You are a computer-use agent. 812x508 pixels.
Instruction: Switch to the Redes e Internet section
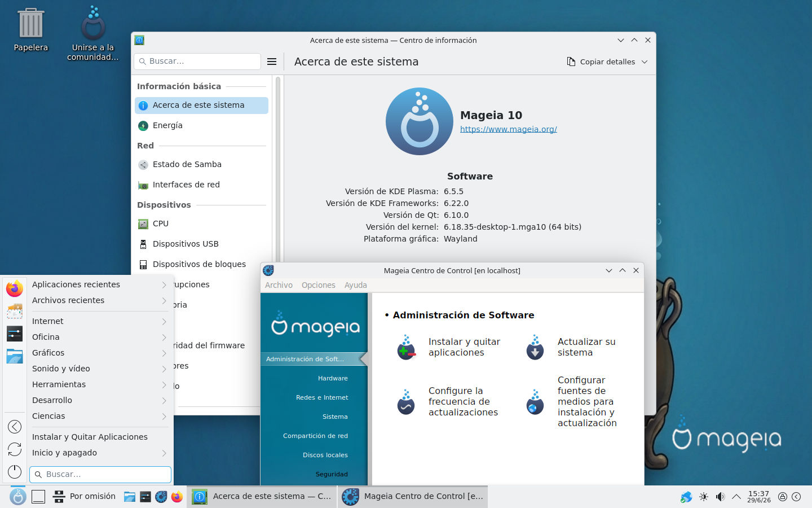[x=322, y=397]
